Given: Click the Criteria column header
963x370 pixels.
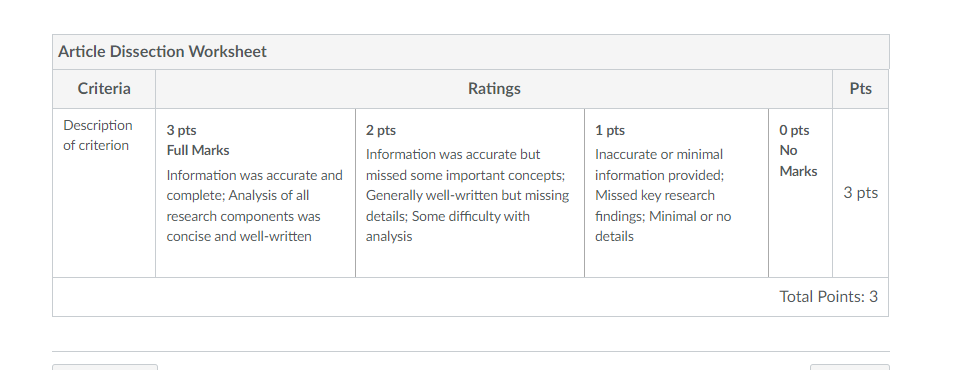Looking at the screenshot, I should pyautogui.click(x=104, y=89).
